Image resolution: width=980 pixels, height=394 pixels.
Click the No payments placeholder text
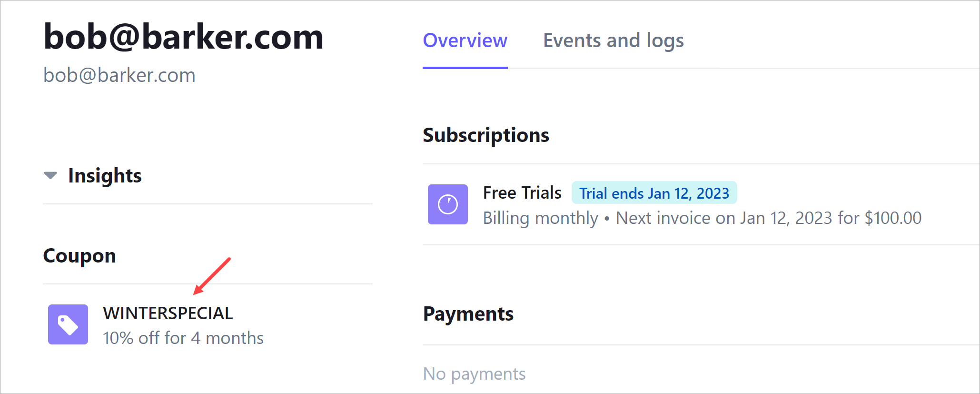point(474,374)
